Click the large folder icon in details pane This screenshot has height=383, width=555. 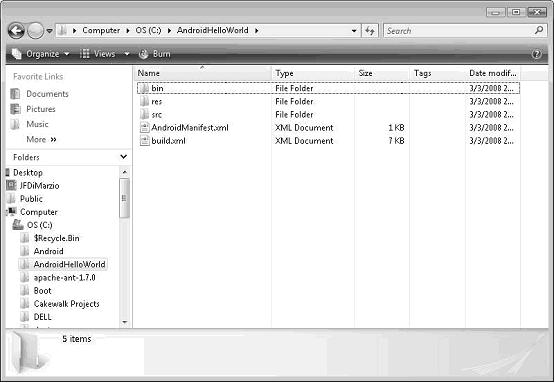[29, 353]
